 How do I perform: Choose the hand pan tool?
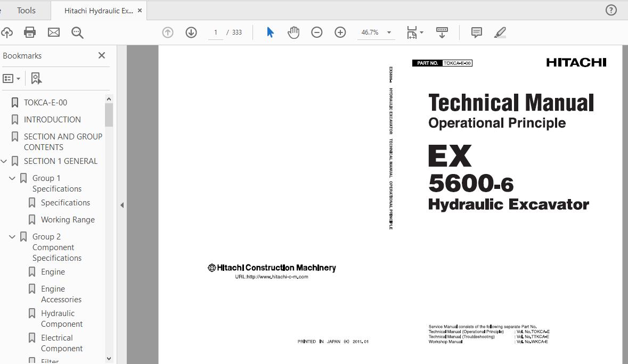pyautogui.click(x=293, y=32)
